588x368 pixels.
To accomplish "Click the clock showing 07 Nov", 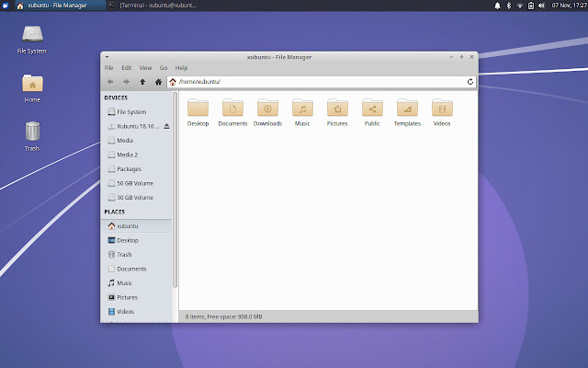I will (569, 6).
